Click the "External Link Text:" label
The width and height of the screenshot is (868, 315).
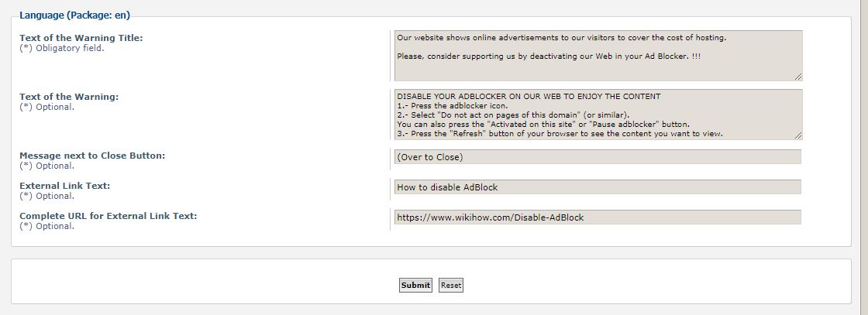coord(64,186)
